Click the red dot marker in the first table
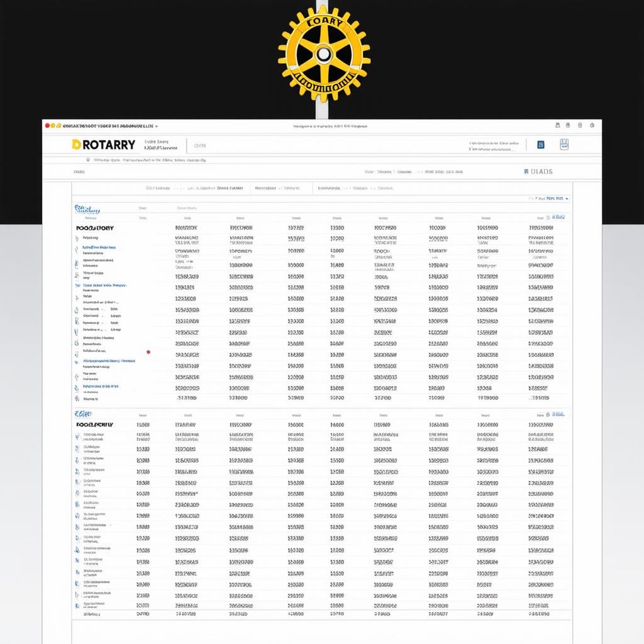 click(x=148, y=352)
